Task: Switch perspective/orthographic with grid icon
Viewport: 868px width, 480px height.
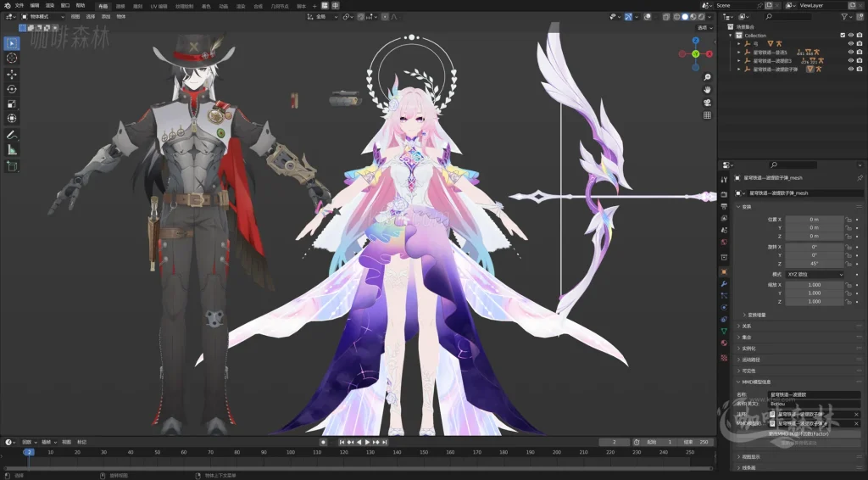Action: point(707,115)
